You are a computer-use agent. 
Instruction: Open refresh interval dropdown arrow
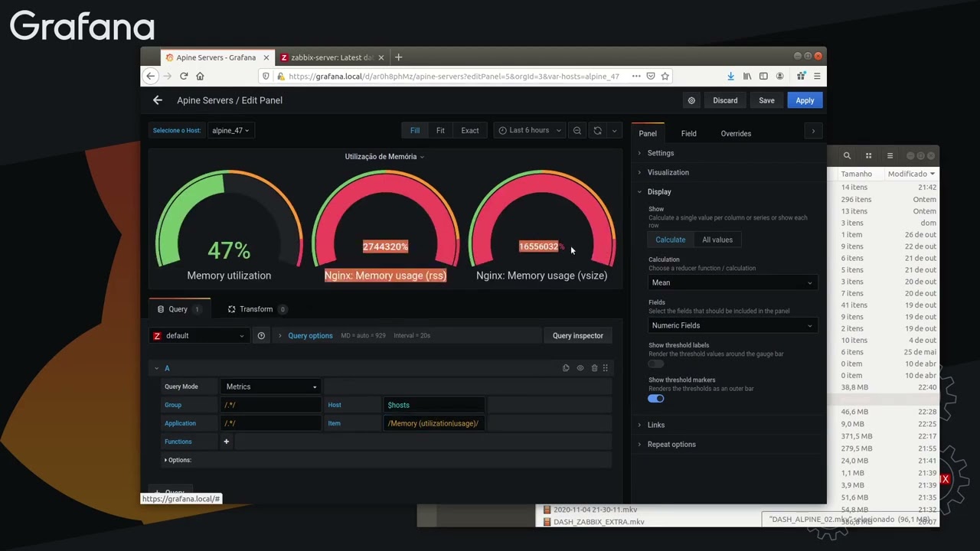coord(614,130)
